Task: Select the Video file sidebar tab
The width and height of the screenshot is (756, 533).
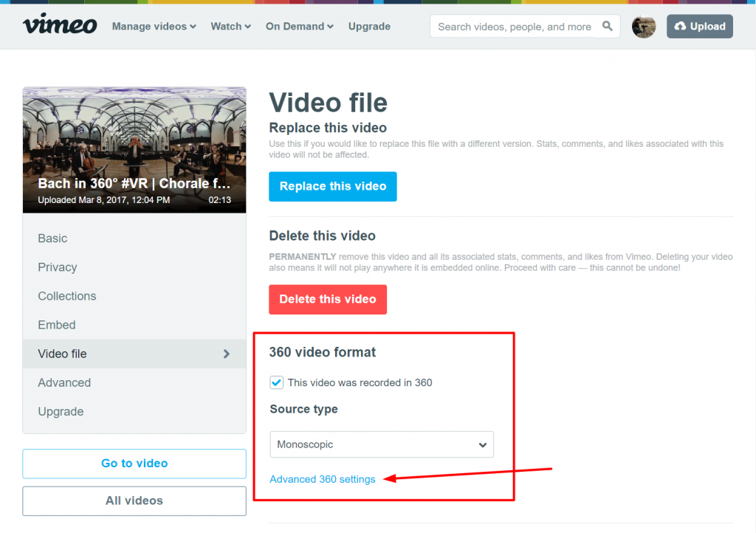Action: click(x=134, y=354)
